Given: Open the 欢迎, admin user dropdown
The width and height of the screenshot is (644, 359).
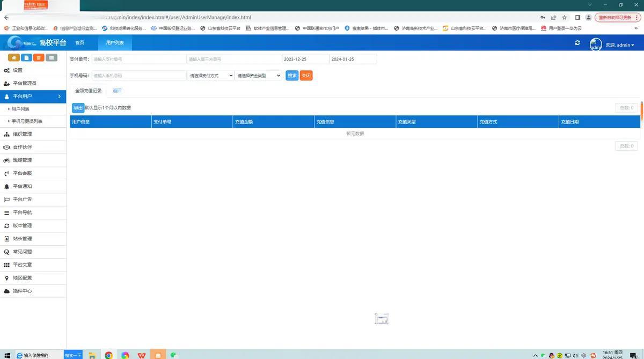Looking at the screenshot, I should [620, 45].
